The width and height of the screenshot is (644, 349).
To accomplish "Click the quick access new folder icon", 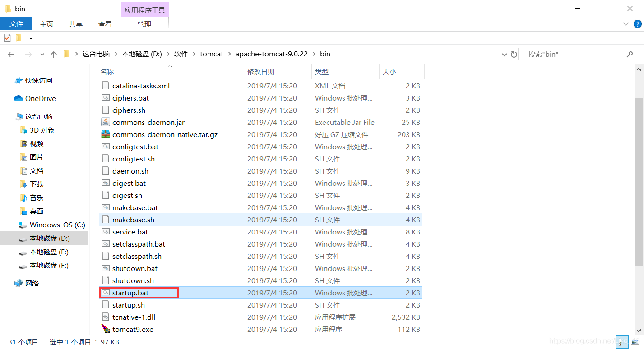I will [x=19, y=38].
